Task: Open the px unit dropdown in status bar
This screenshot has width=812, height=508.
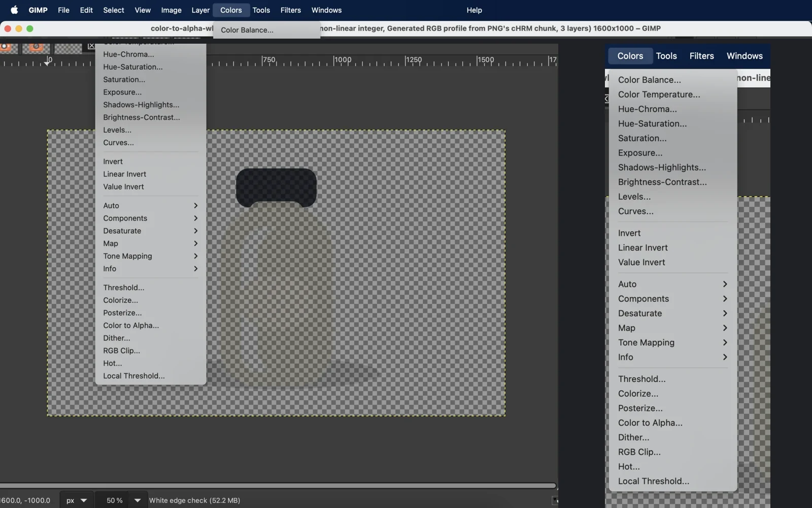Action: click(x=77, y=500)
